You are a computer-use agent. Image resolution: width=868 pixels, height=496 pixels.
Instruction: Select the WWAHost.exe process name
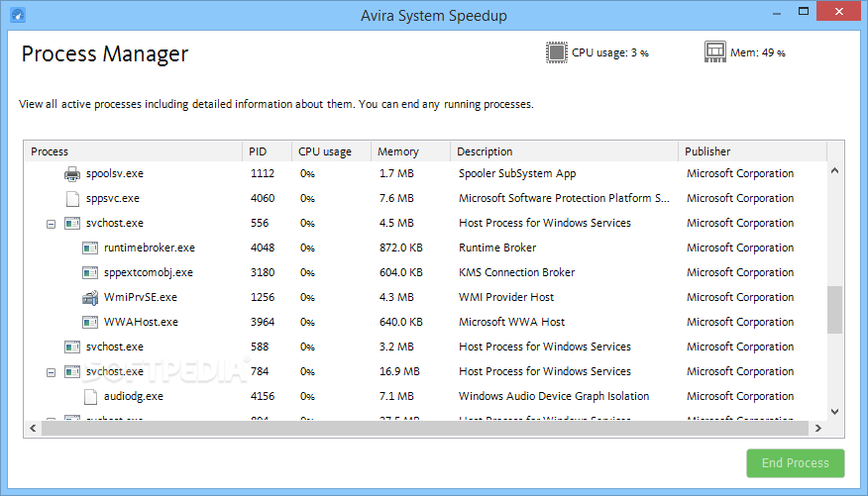(141, 323)
